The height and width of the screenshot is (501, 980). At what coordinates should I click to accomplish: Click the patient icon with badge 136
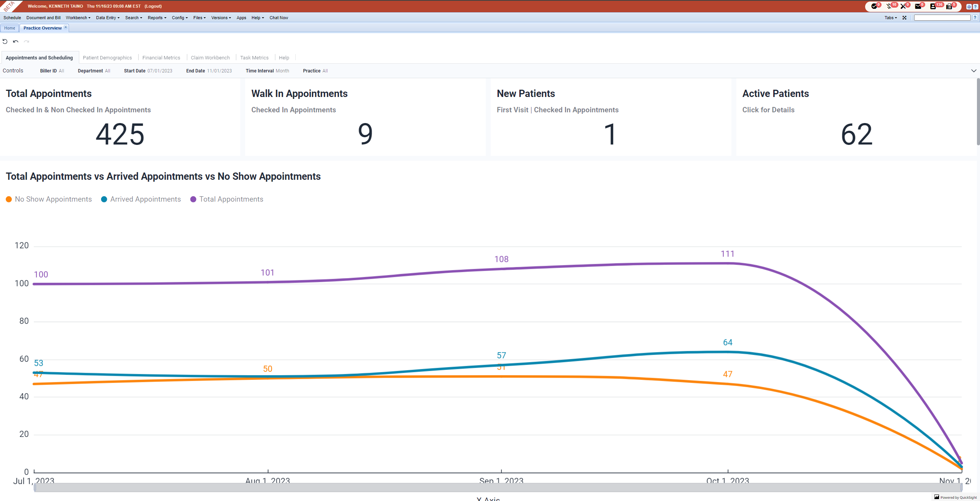(x=933, y=6)
